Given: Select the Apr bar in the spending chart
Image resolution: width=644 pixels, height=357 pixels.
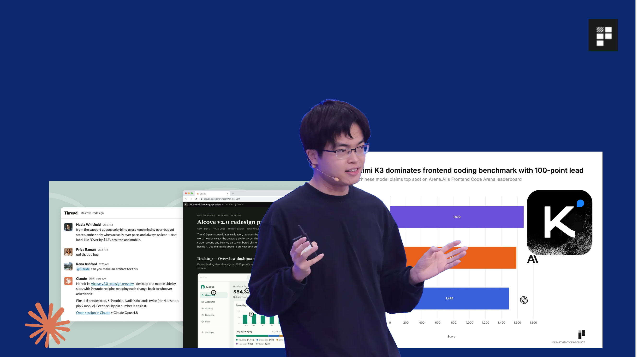Looking at the screenshot, I should (263, 320).
